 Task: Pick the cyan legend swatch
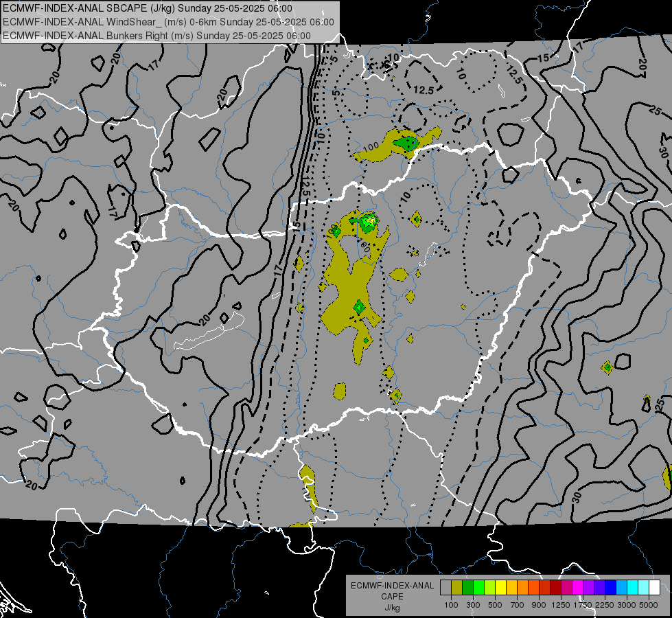(633, 587)
